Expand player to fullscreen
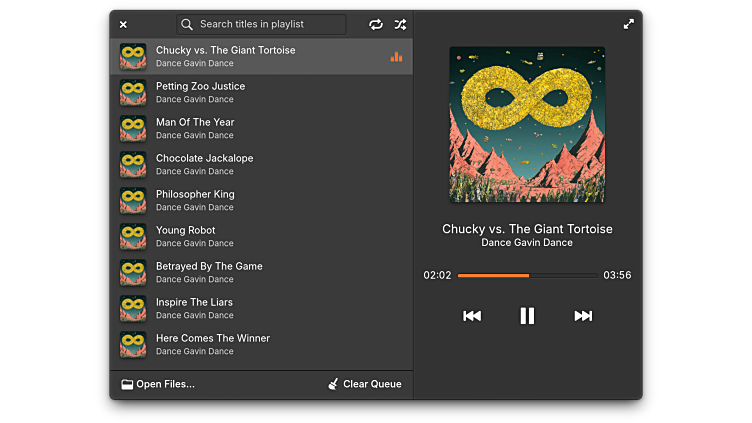Viewport: 752px width, 423px height. coord(629,24)
